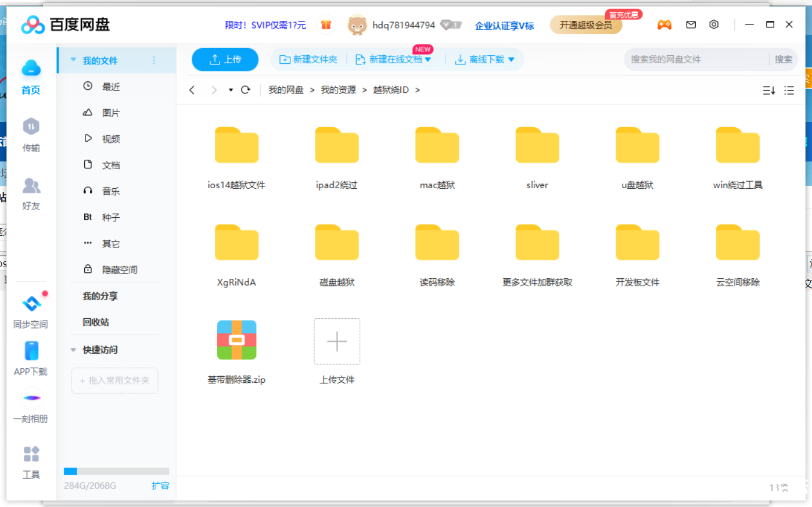Select the 基带删除器.zip archive file
Viewport: 812px width, 507px height.
(236, 340)
